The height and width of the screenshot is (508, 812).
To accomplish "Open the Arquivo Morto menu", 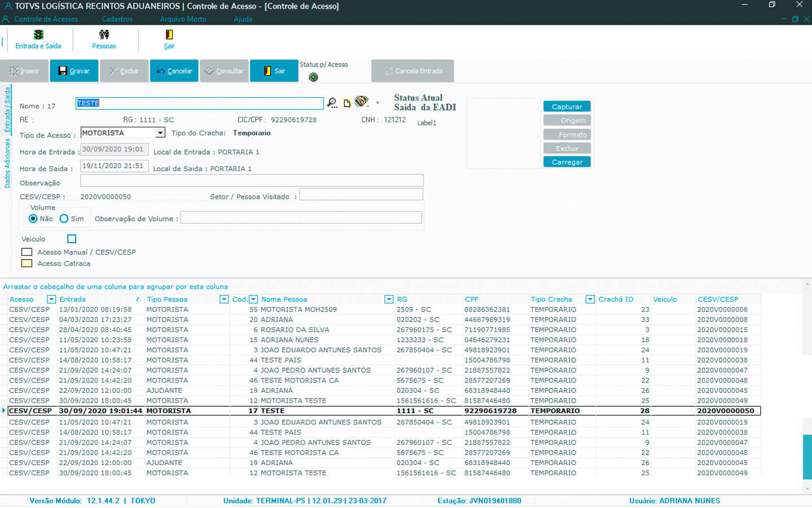I will pyautogui.click(x=183, y=19).
